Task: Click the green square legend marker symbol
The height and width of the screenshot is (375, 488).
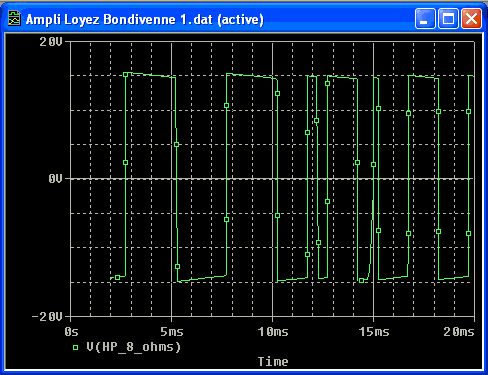Action: coord(75,348)
